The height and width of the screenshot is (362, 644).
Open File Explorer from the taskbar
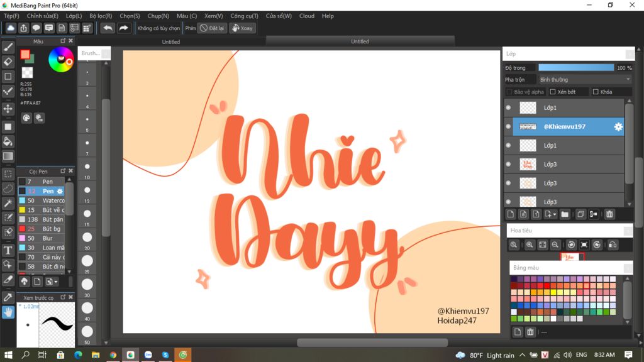pos(96,354)
